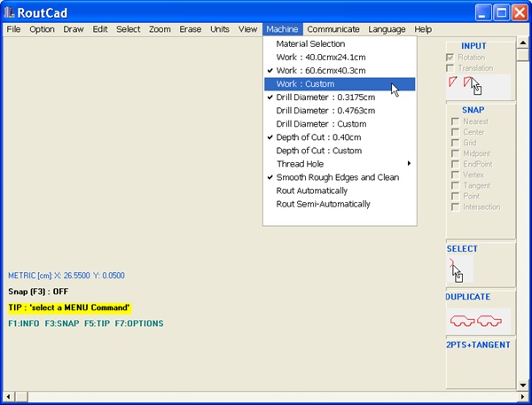Screen dimensions: 532x405
Task: Click the METRIC coordinates readout
Action: pos(66,276)
